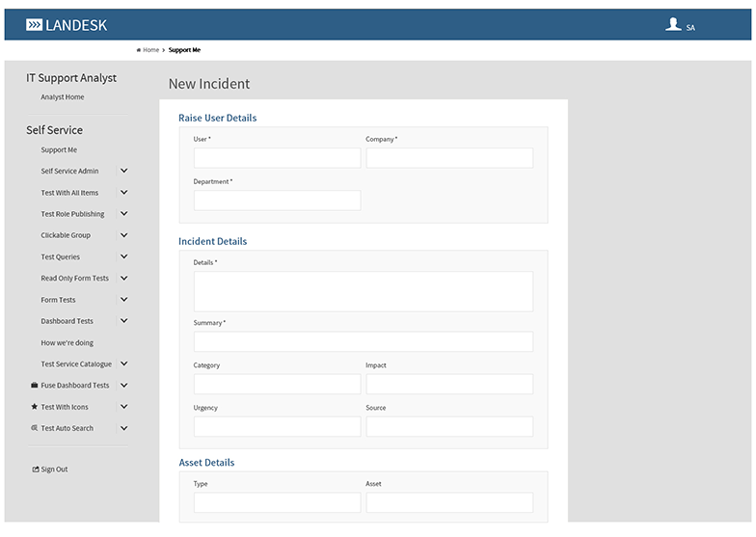The height and width of the screenshot is (537, 756).
Task: Expand the Clickable Group arrow
Action: 123,235
